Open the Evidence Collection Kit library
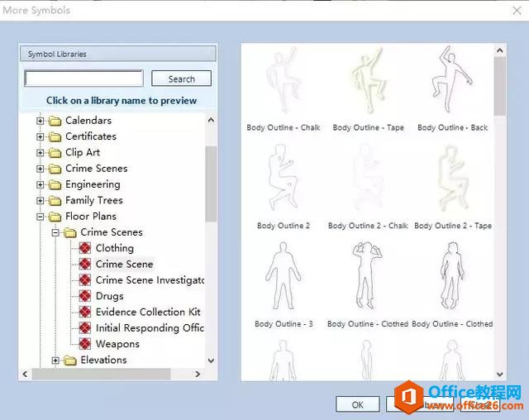Screen dimensions: 529x420 [x=148, y=312]
